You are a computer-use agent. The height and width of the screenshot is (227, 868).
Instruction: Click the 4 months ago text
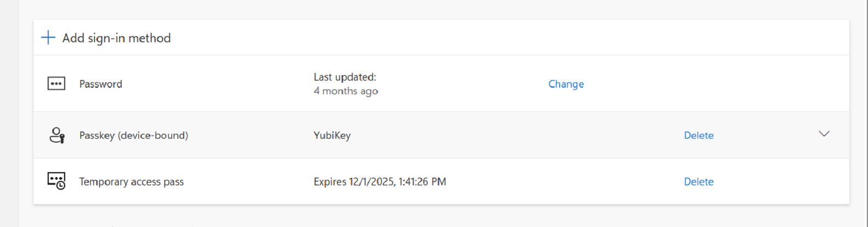[x=346, y=91]
